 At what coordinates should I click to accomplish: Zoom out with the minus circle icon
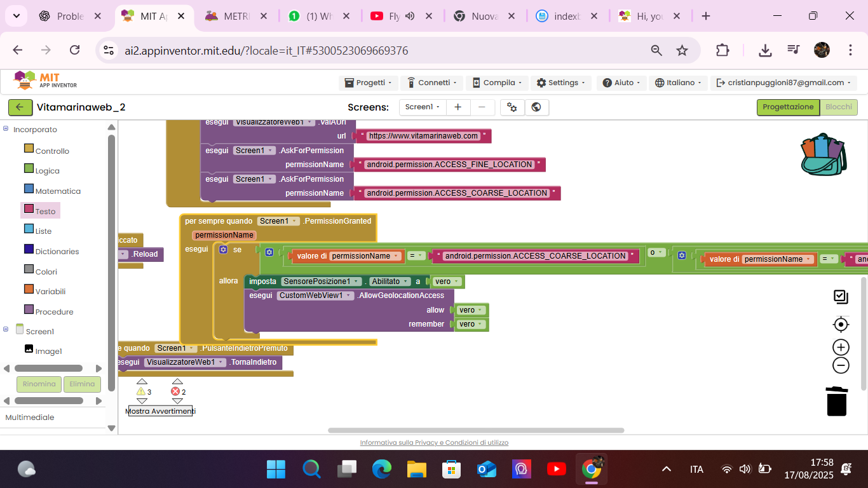pos(841,365)
